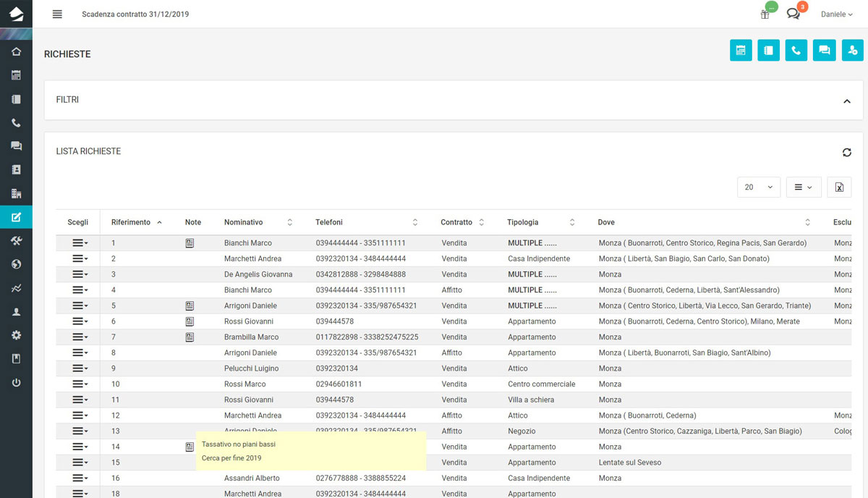Refresh the Lista Richieste table

click(846, 152)
